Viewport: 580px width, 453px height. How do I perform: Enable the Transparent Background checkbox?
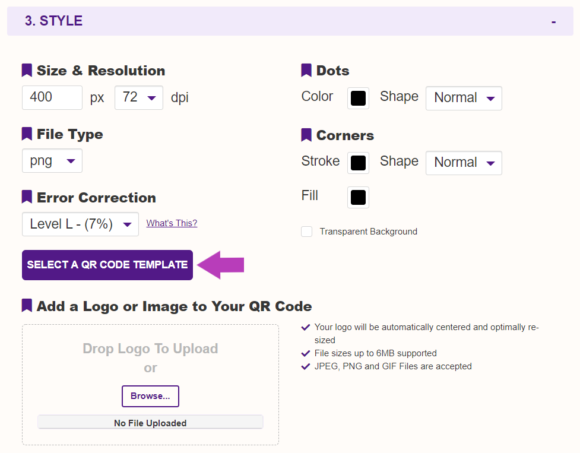pyautogui.click(x=307, y=231)
